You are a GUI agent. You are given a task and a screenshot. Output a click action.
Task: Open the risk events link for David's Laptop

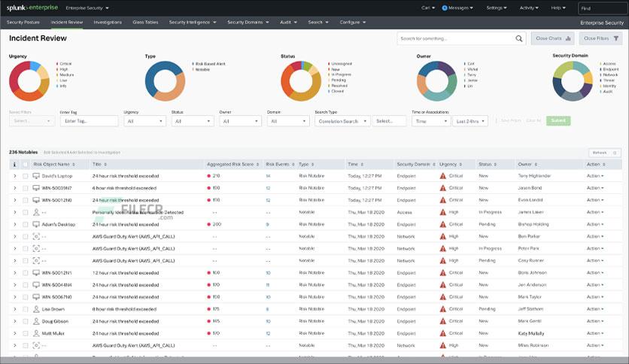(x=268, y=176)
